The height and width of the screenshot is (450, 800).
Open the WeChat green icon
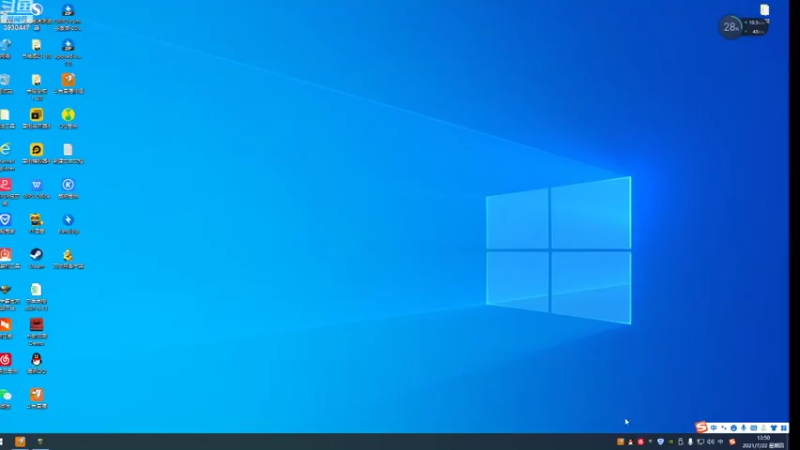coord(6,395)
